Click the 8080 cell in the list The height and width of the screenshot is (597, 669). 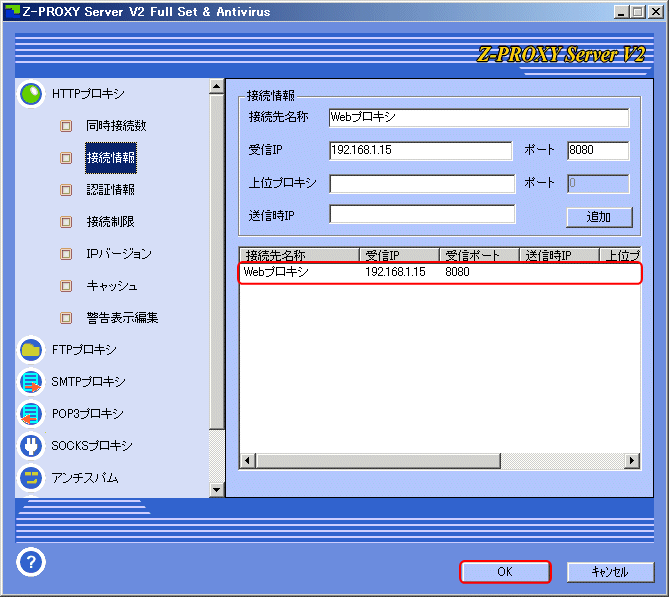(457, 272)
